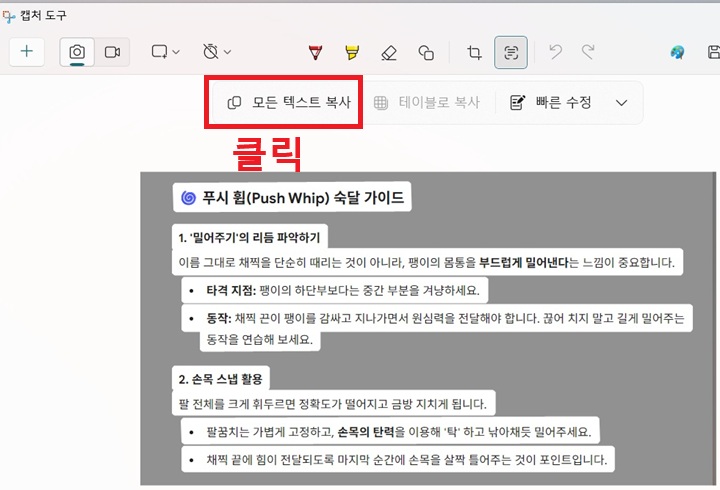Toggle the text actions tool
The height and width of the screenshot is (490, 720).
pos(511,52)
